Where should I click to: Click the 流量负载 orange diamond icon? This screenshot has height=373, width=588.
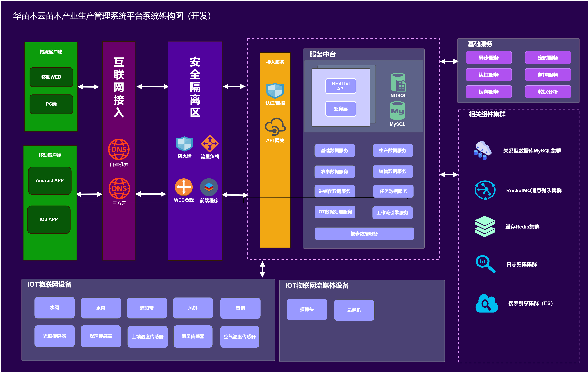(x=210, y=144)
